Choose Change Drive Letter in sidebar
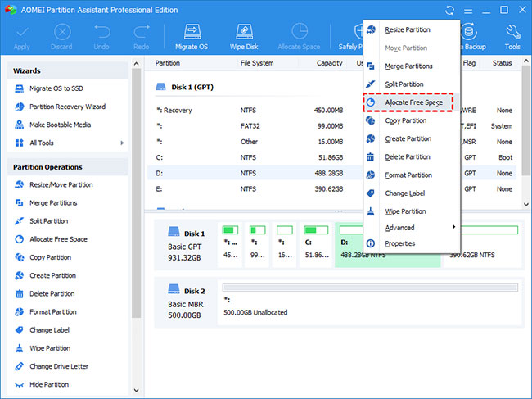Screen dimensions: 532x399 [x=59, y=366]
